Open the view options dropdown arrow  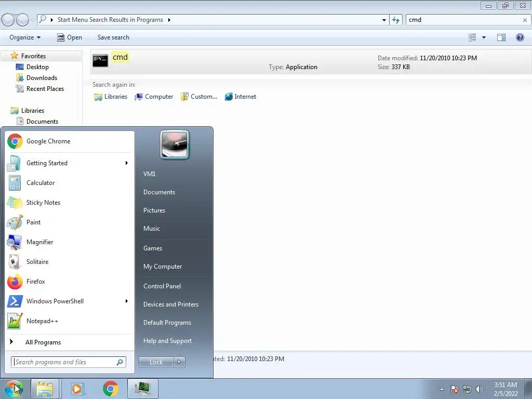(484, 37)
